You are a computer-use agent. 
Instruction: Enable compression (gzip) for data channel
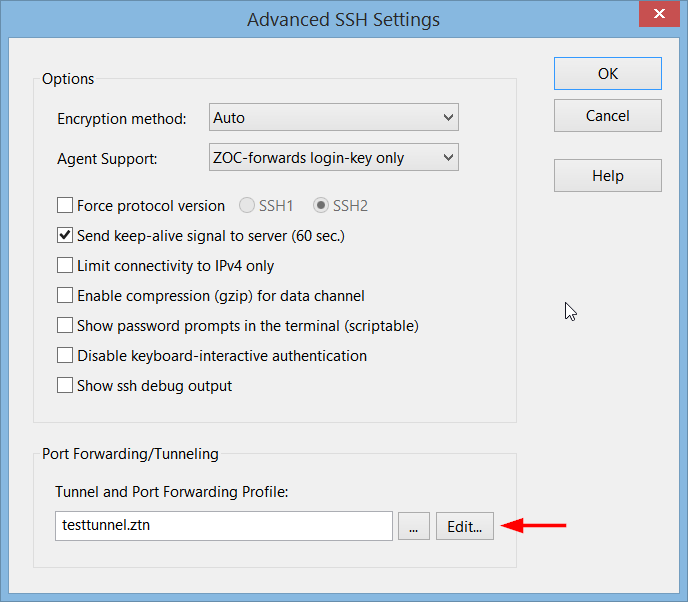(x=65, y=296)
